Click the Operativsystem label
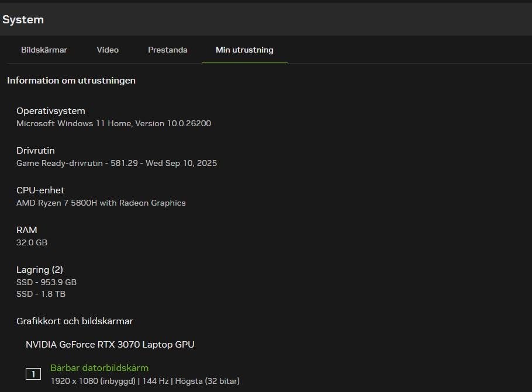 [50, 111]
